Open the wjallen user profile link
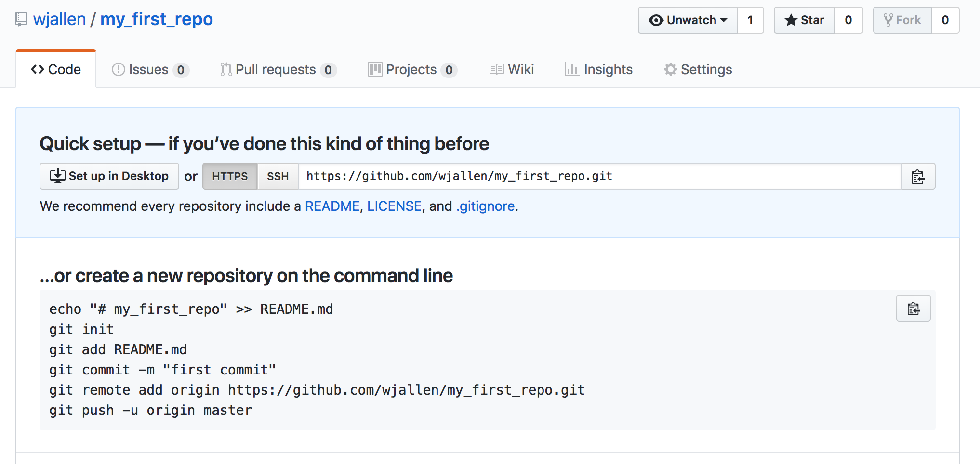This screenshot has width=980, height=464. point(59,19)
